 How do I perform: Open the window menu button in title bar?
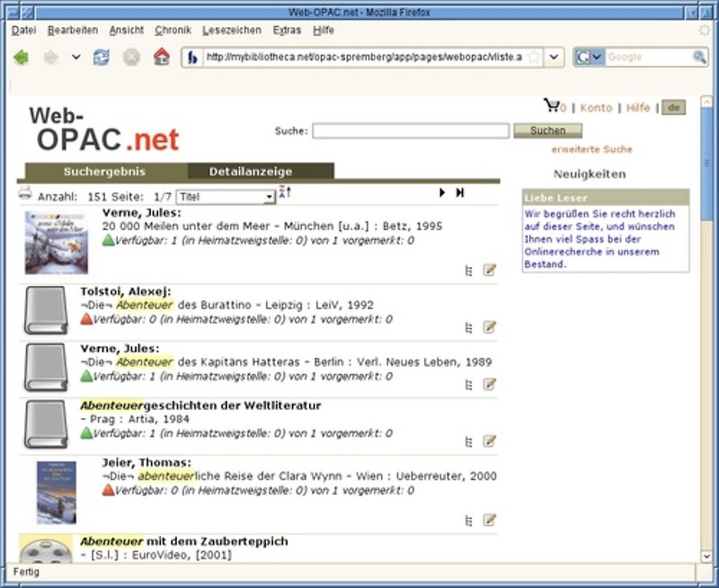(x=13, y=13)
